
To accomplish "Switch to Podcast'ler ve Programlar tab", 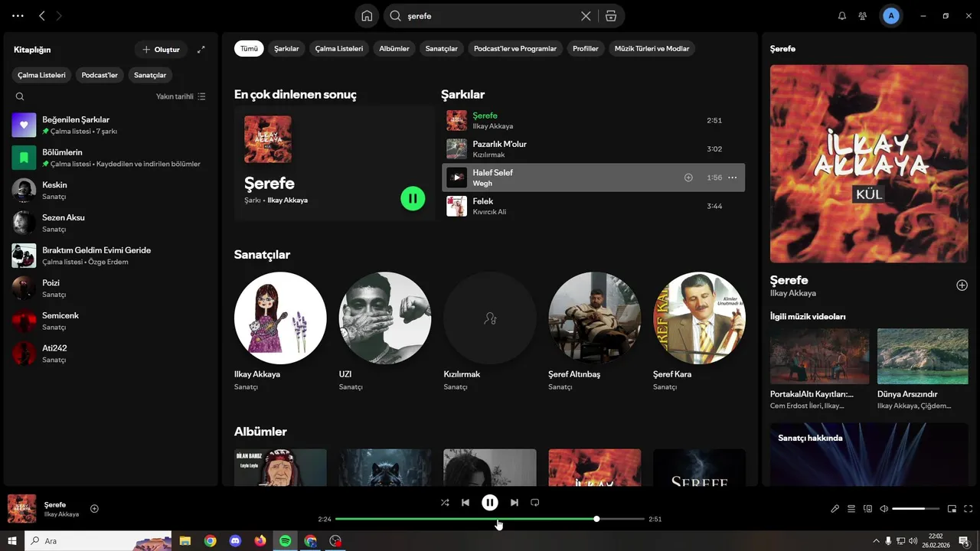I will (x=515, y=48).
